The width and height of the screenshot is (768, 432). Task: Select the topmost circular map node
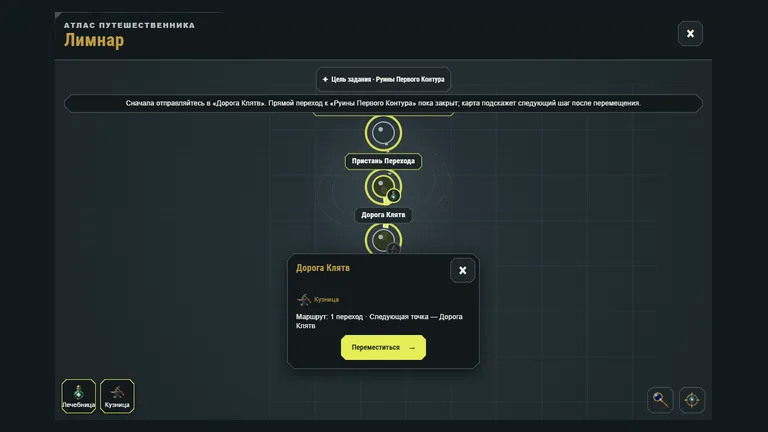point(383,133)
